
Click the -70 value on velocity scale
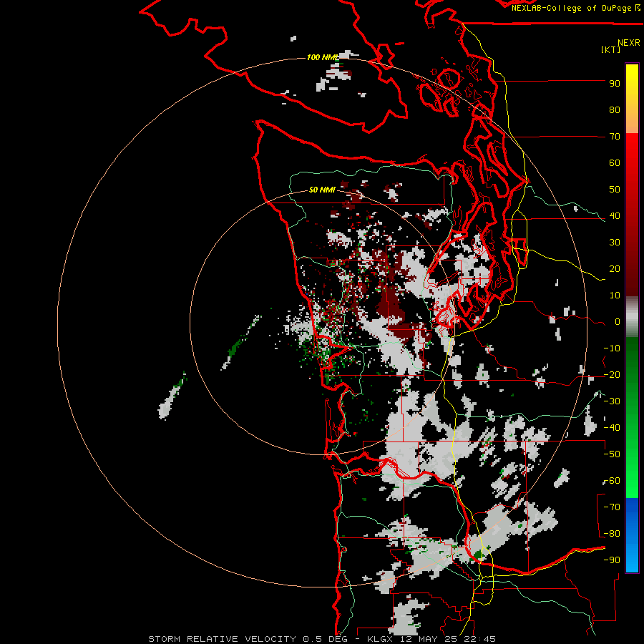[x=612, y=507]
